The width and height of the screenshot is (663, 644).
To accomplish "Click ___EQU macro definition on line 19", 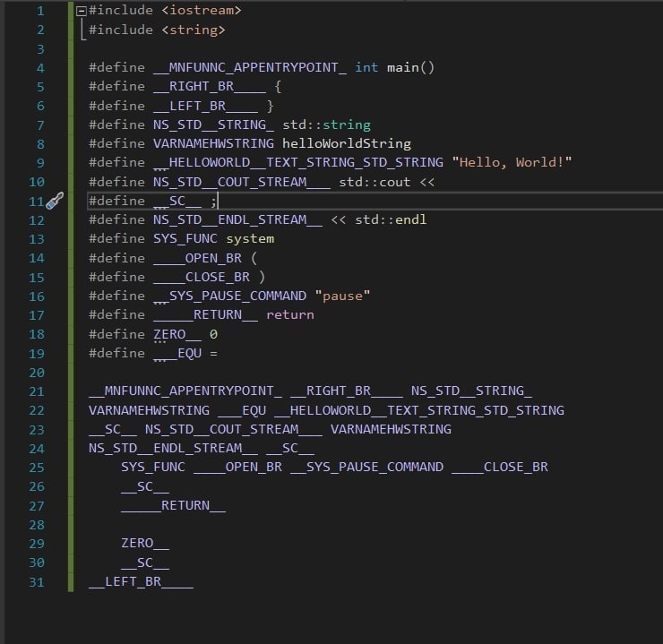I will pos(177,353).
